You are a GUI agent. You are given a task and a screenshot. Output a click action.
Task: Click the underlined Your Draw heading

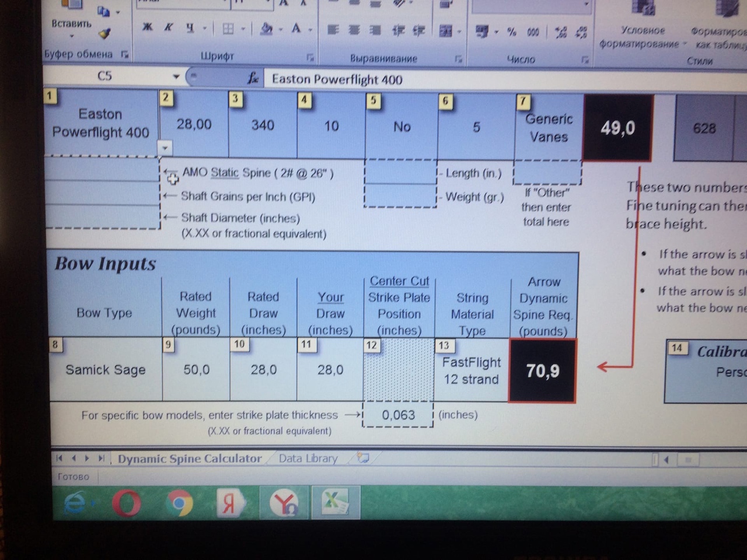[x=330, y=297]
